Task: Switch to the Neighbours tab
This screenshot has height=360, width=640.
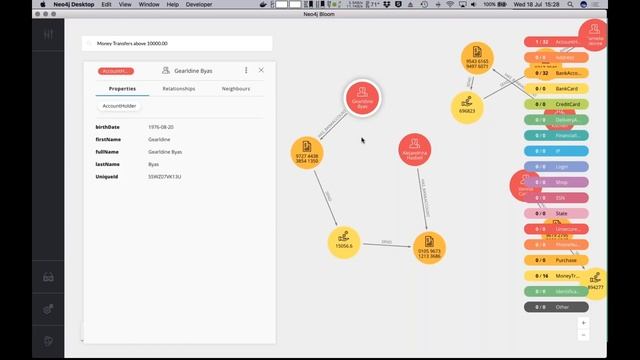Action: pos(236,89)
